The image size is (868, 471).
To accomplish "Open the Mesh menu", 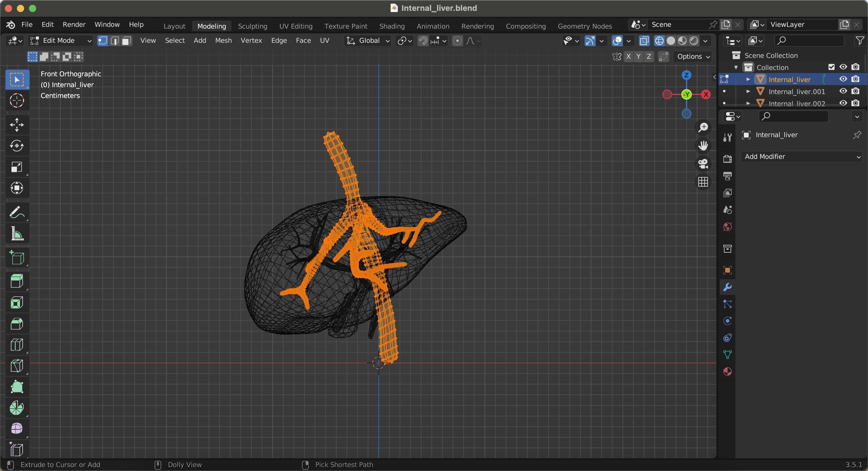I will click(x=223, y=40).
